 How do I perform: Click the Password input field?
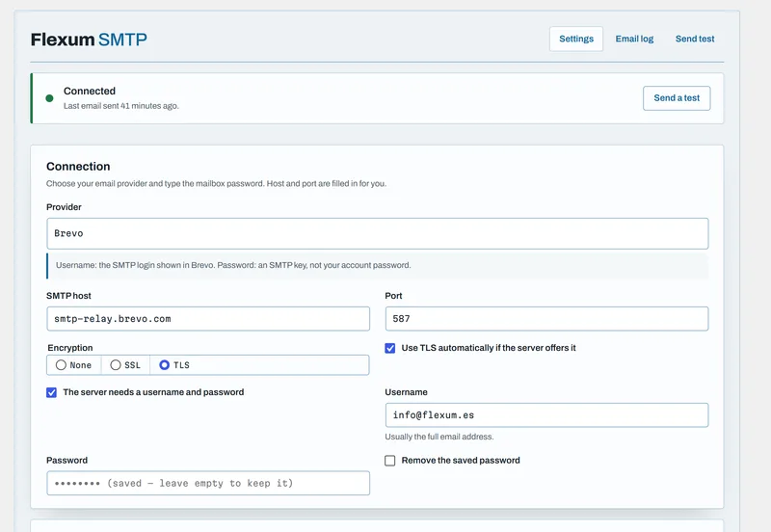coord(208,483)
